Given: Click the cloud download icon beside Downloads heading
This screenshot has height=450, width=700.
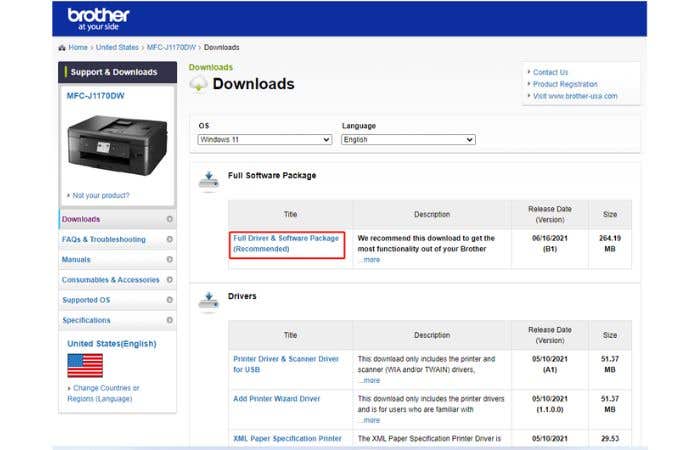Looking at the screenshot, I should coord(198,83).
